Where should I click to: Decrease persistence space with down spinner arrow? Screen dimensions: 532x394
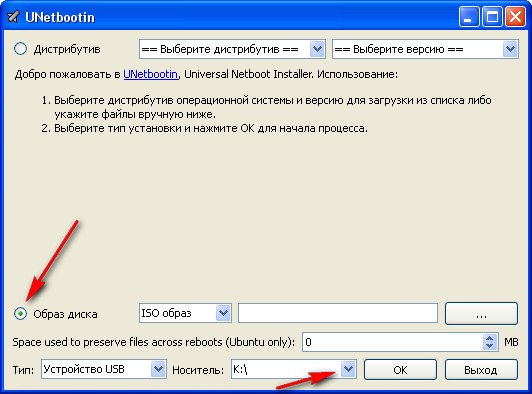click(490, 346)
